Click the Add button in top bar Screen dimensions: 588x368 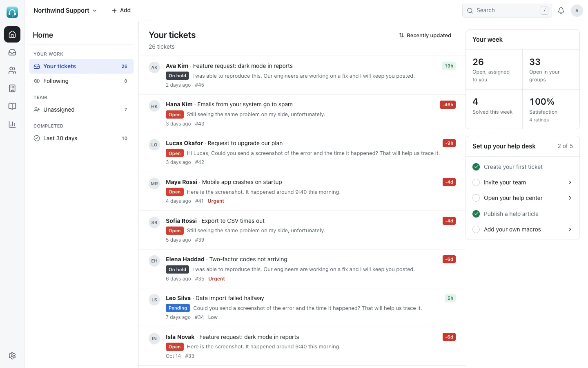click(121, 11)
